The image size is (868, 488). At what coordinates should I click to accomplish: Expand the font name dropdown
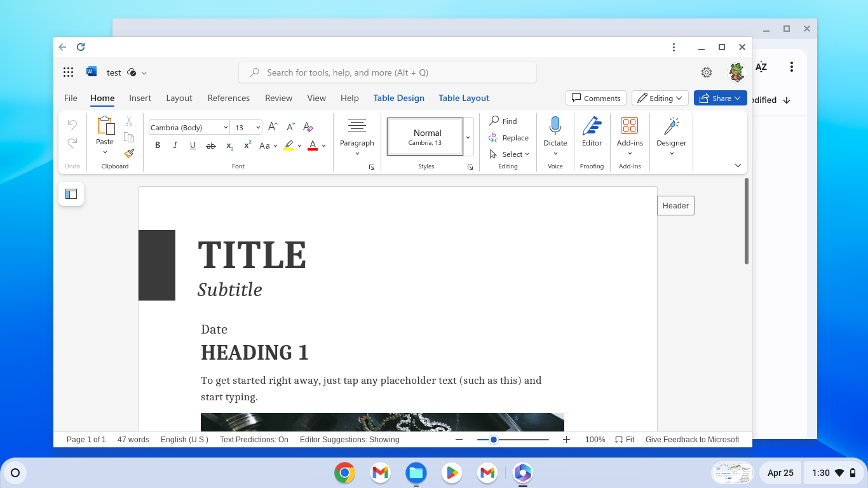226,128
